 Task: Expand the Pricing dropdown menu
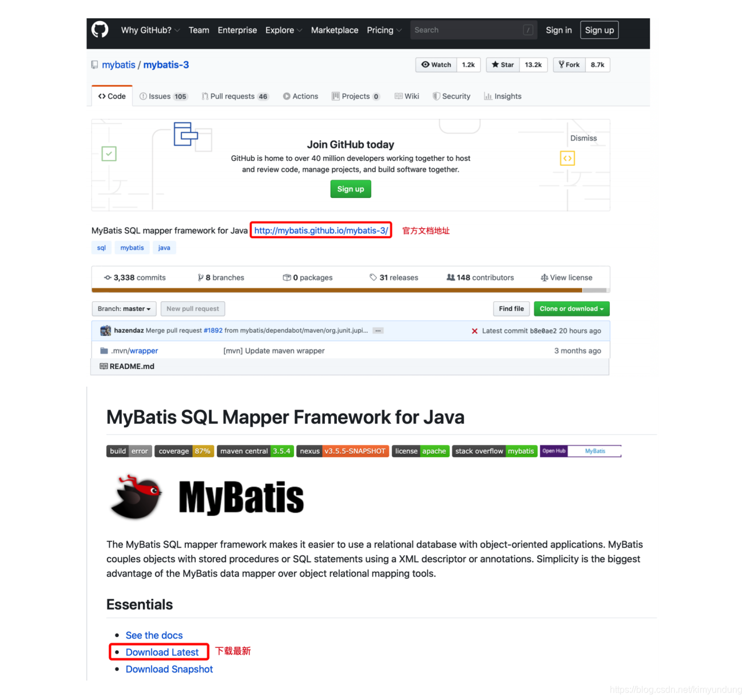click(384, 30)
